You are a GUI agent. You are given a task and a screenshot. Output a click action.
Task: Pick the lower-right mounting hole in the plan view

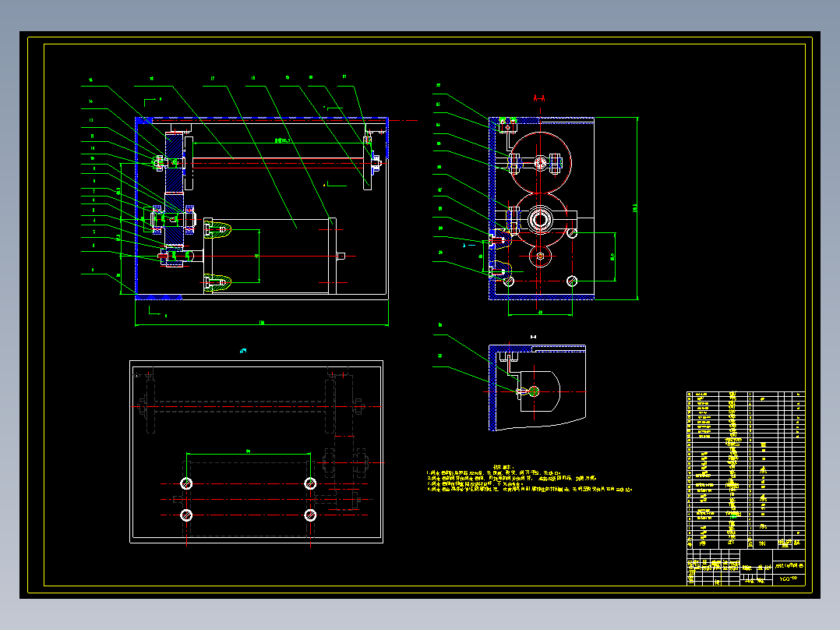[x=310, y=515]
